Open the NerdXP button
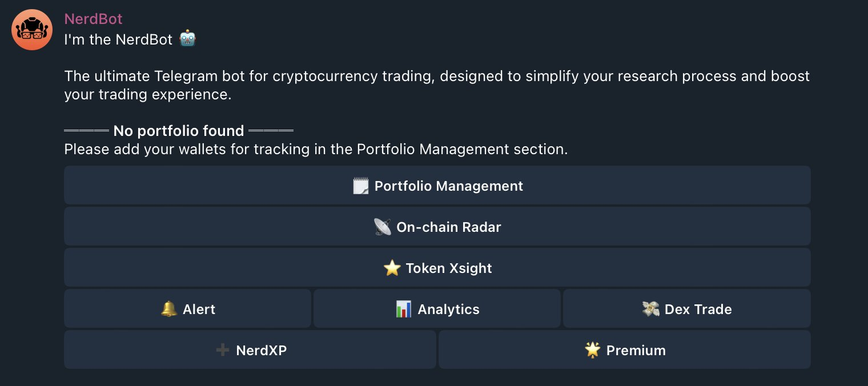Screen dimensions: 868x386 (250, 349)
